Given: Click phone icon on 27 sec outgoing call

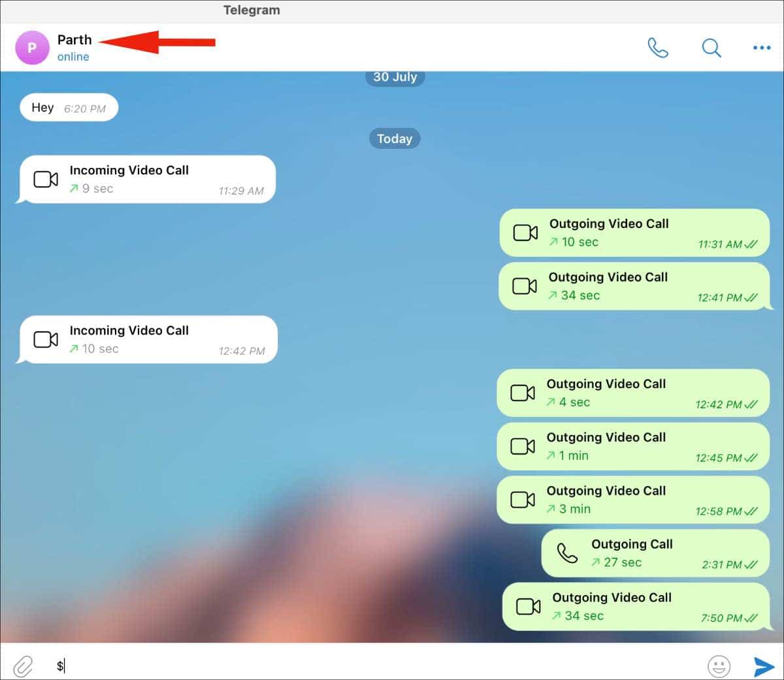Looking at the screenshot, I should click(x=566, y=553).
